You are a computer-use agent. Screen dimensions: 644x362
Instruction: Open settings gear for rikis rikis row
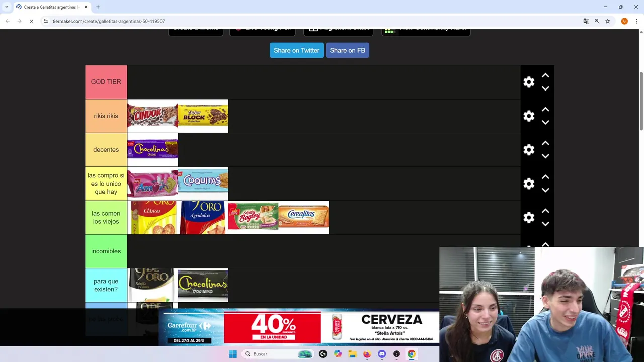(x=529, y=116)
